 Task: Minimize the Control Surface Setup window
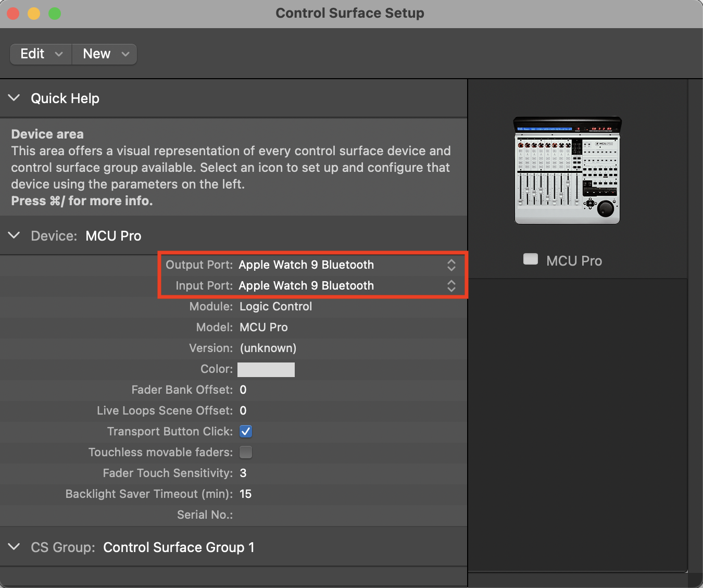34,14
